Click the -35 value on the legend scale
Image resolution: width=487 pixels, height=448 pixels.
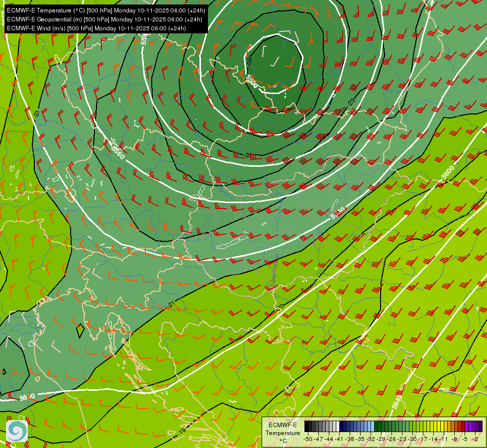(360, 439)
